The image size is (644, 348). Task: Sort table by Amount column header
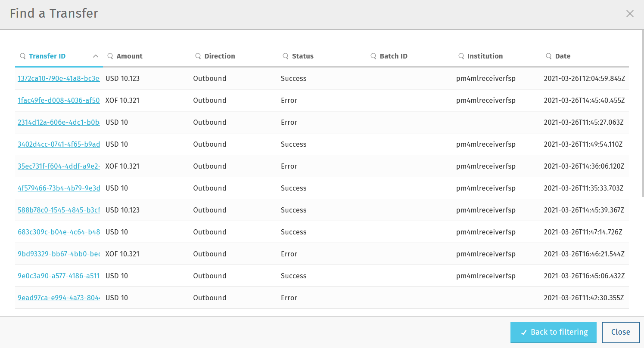click(x=129, y=56)
